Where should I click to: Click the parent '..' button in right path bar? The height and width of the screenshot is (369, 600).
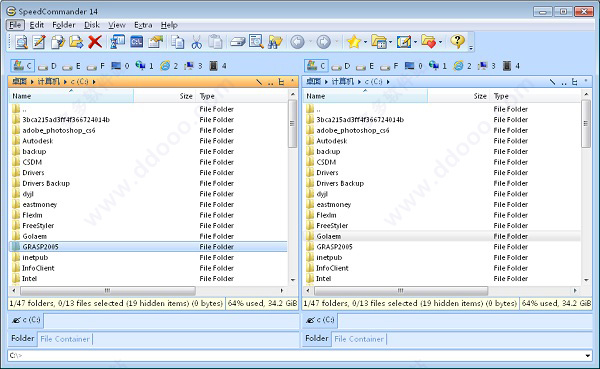564,82
